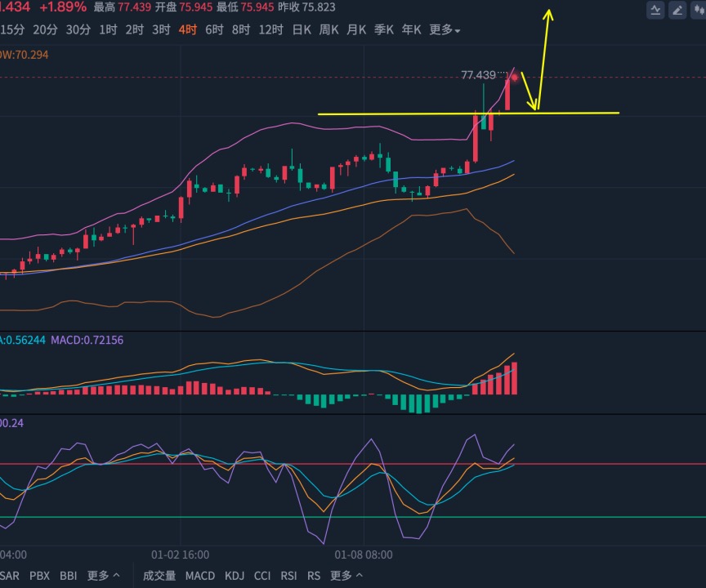Expand 更多 after the BBI indicator
The width and height of the screenshot is (706, 588).
[x=103, y=576]
